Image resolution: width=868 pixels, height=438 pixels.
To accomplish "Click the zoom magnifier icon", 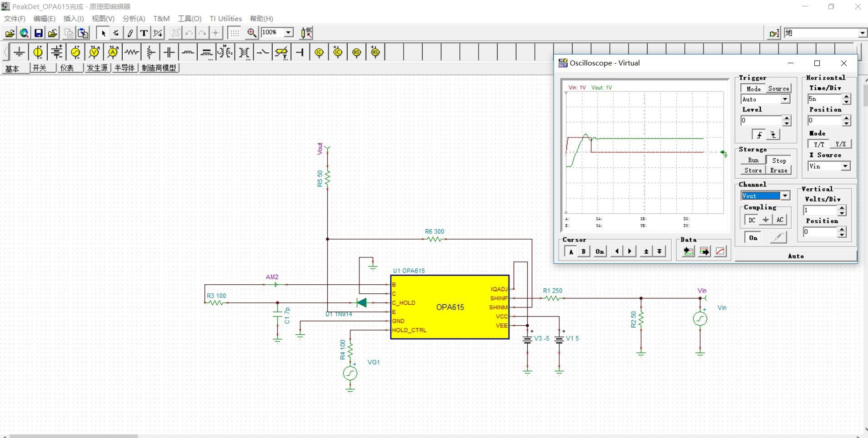I will [x=252, y=33].
